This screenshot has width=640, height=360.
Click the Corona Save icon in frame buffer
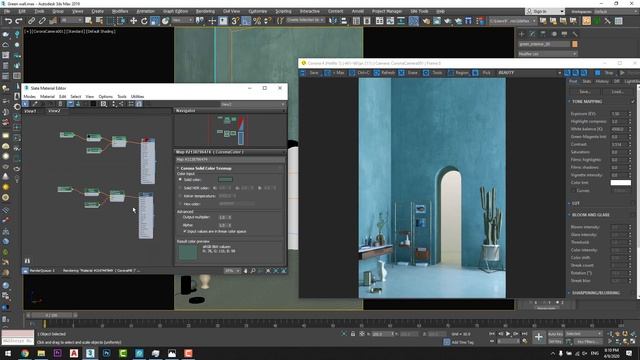pyautogui.click(x=310, y=73)
